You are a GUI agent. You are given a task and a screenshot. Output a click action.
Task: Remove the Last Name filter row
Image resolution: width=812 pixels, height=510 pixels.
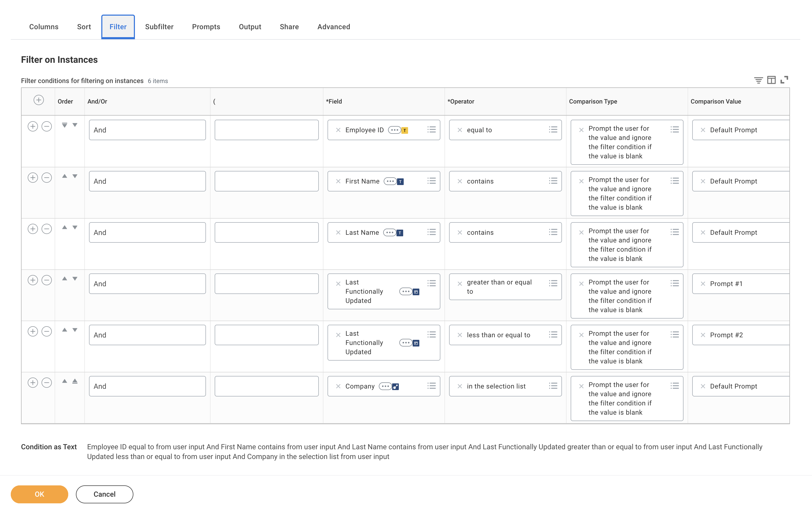click(46, 229)
